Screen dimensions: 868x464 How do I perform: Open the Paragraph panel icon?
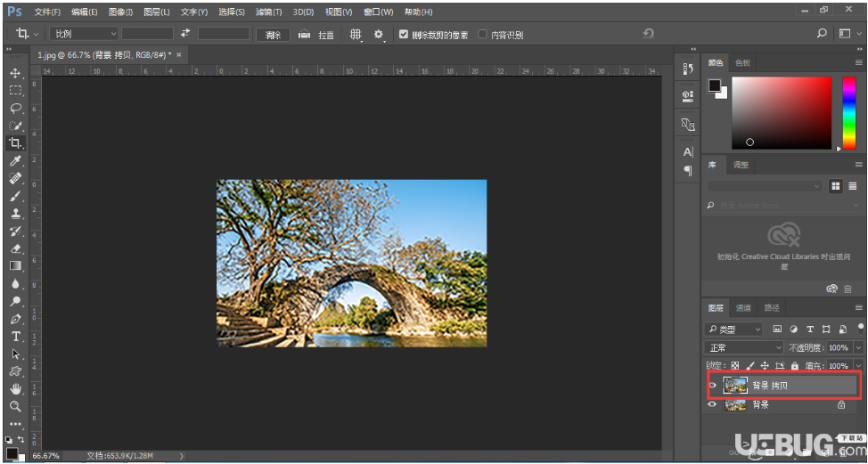[x=688, y=170]
